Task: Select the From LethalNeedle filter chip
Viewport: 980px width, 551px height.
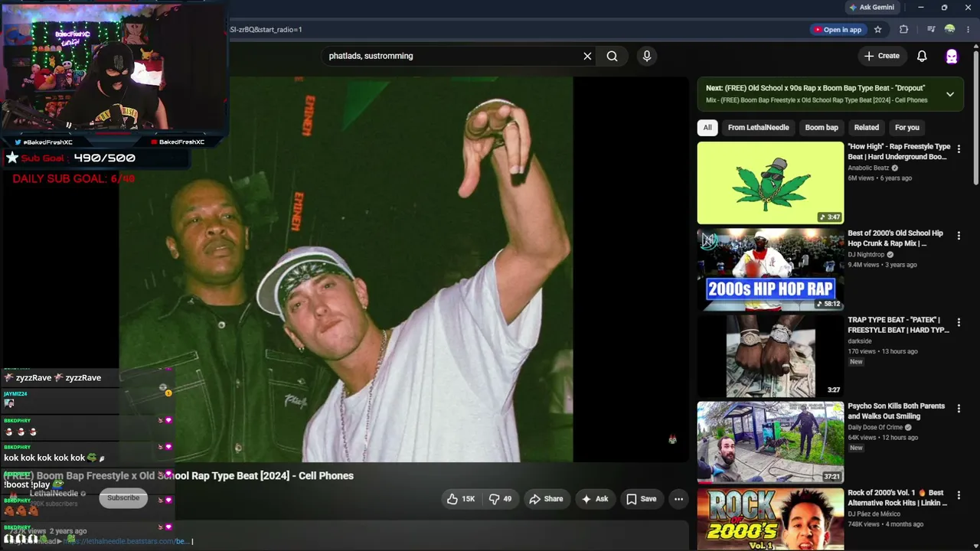Action: [758, 128]
